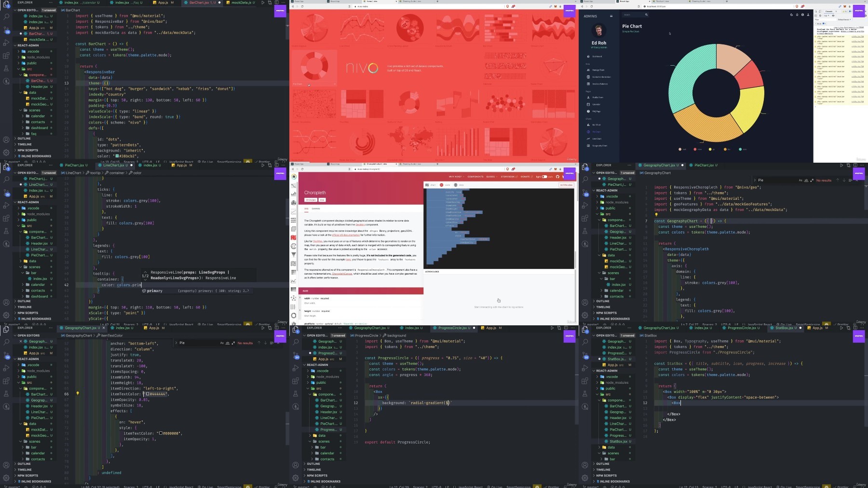This screenshot has width=868, height=488.
Task: Toggle the light/dark switch on the Choropleth page
Action: point(544,177)
